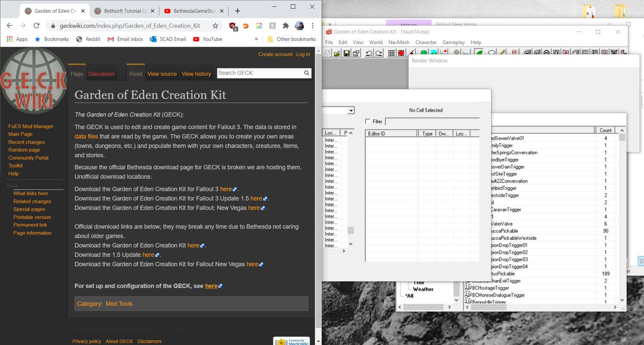Image resolution: width=644 pixels, height=345 pixels.
Task: Click View history on wiki page
Action: [x=196, y=74]
